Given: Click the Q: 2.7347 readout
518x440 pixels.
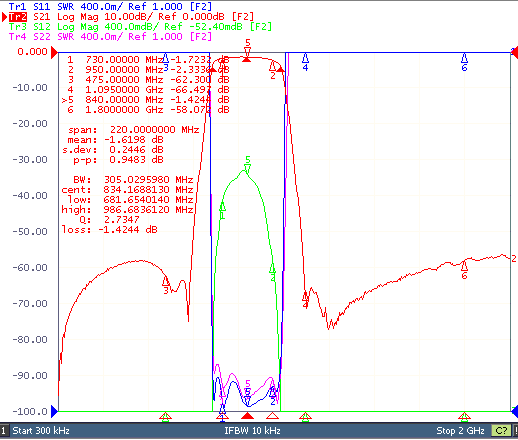Looking at the screenshot, I should tap(109, 220).
